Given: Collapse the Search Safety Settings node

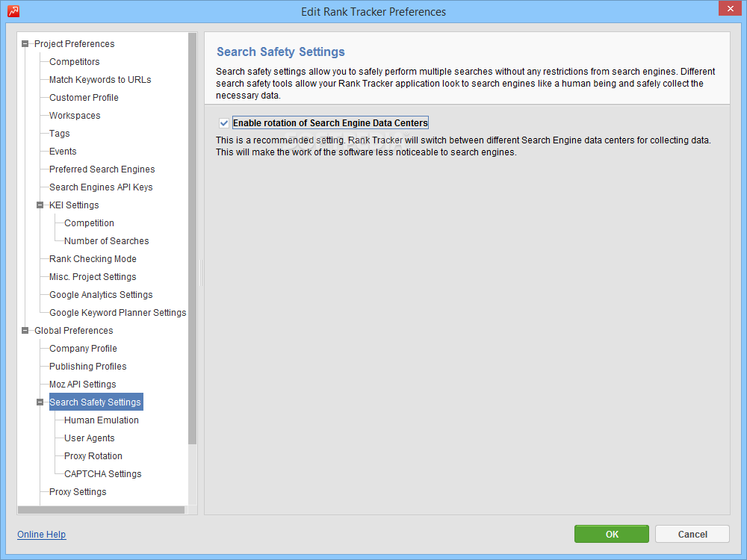Looking at the screenshot, I should pyautogui.click(x=40, y=402).
